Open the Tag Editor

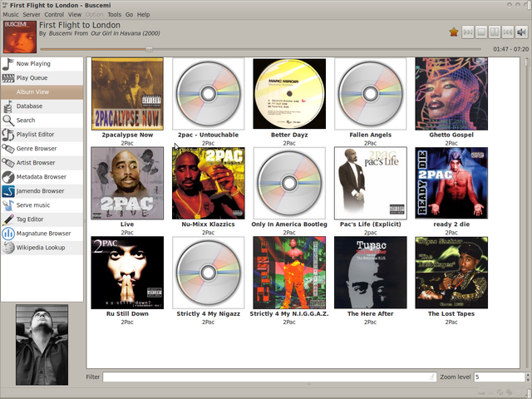click(42, 219)
